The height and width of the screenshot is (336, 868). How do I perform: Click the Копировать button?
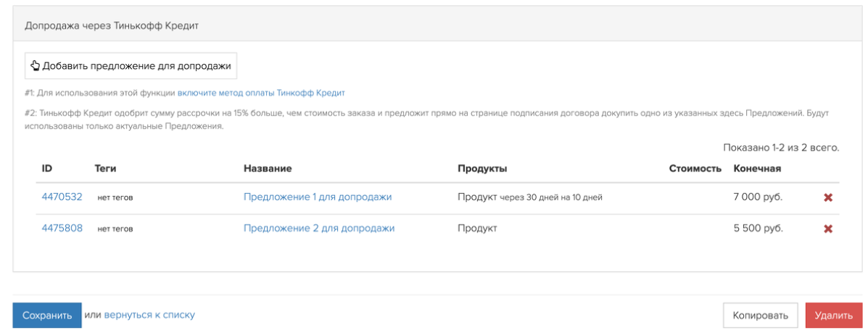pyautogui.click(x=760, y=316)
